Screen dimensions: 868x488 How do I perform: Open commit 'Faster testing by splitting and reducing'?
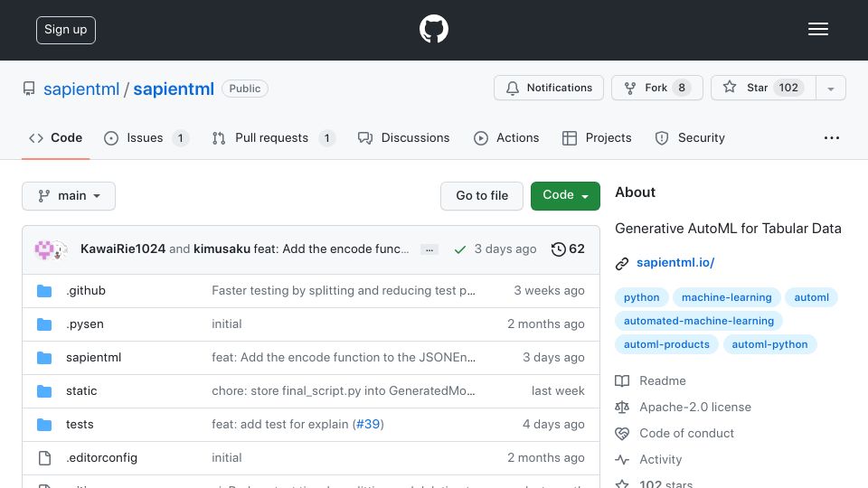pos(344,290)
